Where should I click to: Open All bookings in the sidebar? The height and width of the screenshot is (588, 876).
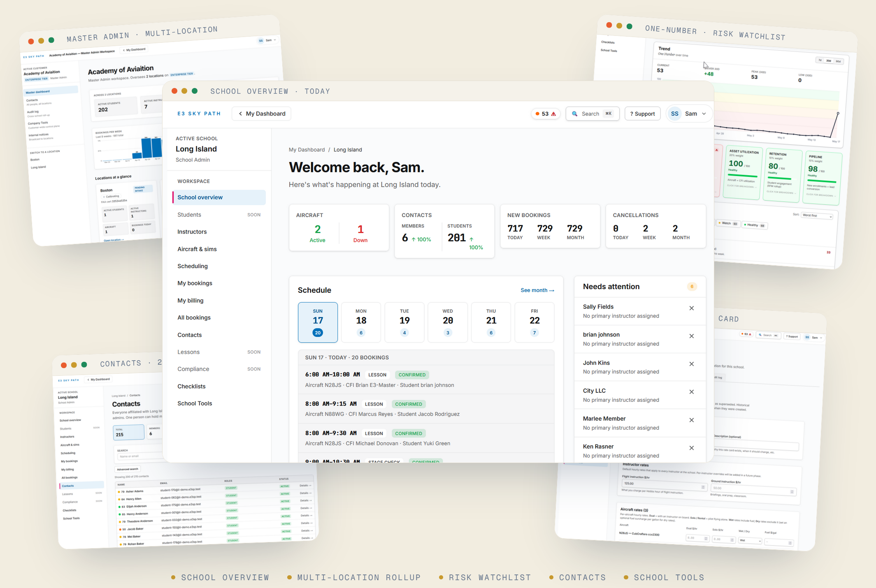219,317
